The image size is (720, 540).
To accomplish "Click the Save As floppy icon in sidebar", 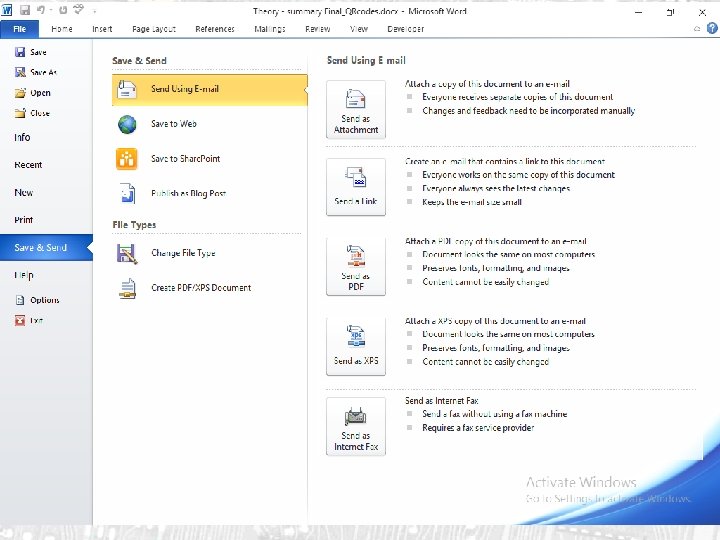I will pos(20,72).
